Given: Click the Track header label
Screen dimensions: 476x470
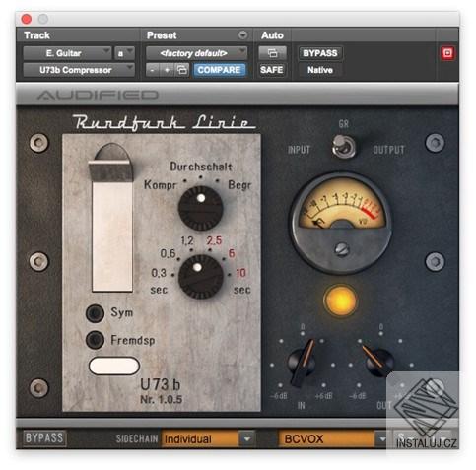Looking at the screenshot, I should tap(36, 35).
